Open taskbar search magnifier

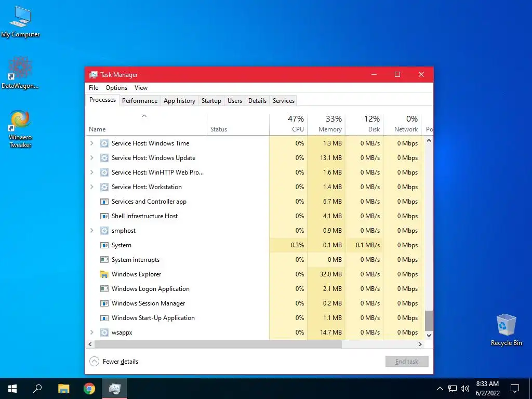[x=37, y=389]
